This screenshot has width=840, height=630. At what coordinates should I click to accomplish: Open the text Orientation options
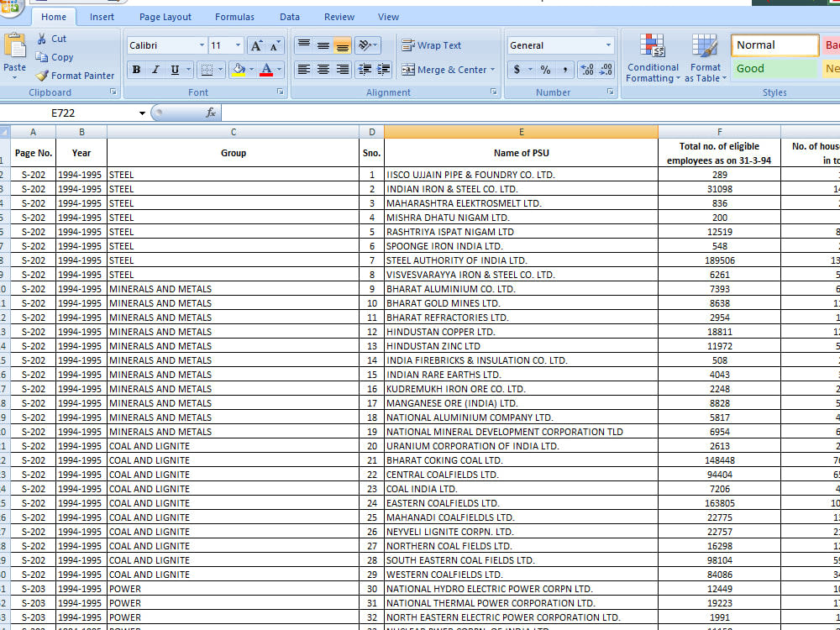(x=368, y=45)
